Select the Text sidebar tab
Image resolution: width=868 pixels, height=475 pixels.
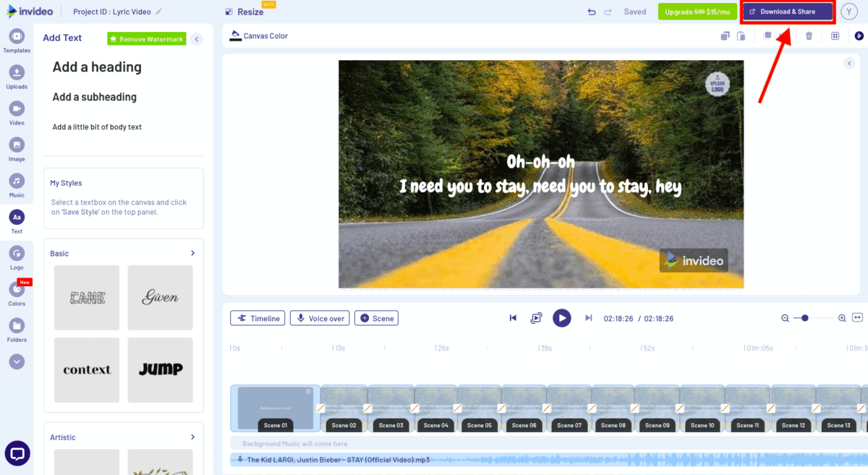pyautogui.click(x=17, y=221)
